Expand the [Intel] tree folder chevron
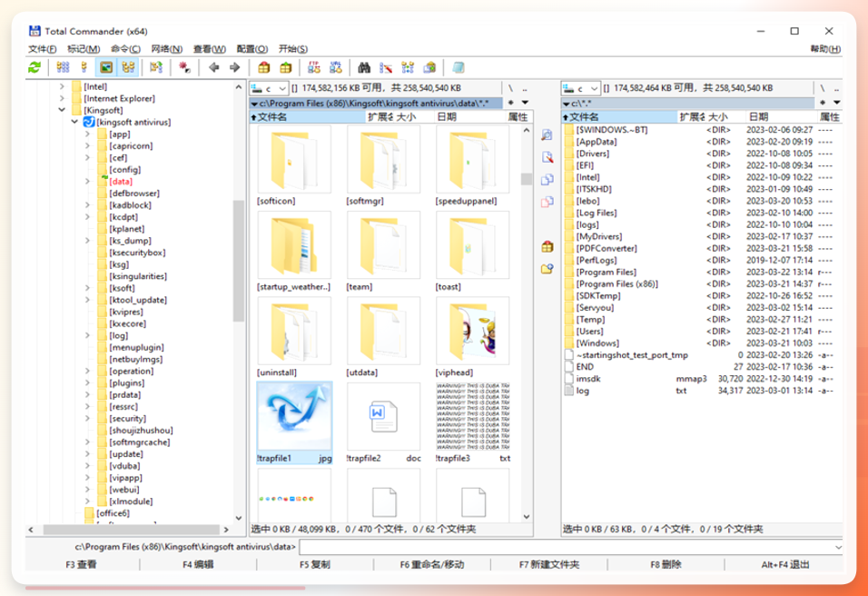This screenshot has width=868, height=596. 62,86
